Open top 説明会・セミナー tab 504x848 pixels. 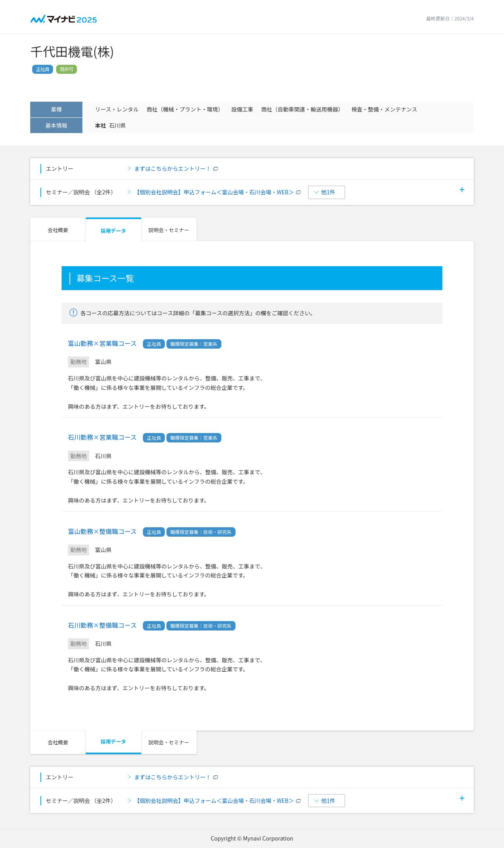169,230
